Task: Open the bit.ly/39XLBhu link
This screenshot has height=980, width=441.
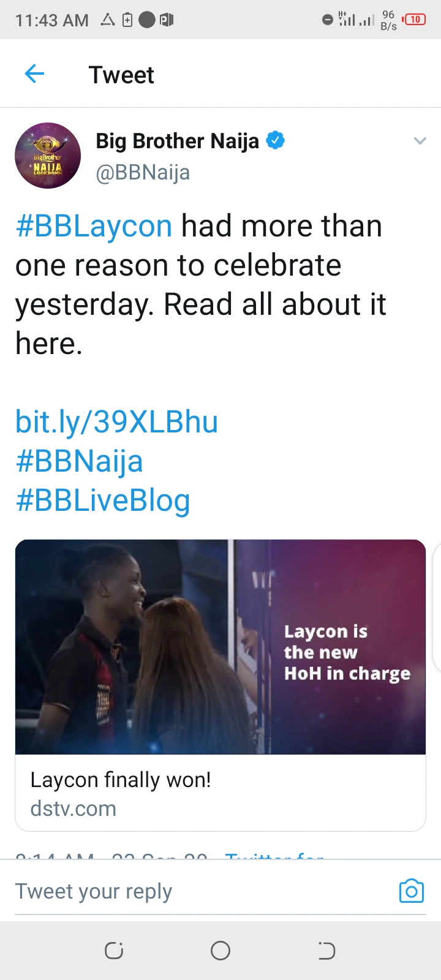Action: (116, 422)
